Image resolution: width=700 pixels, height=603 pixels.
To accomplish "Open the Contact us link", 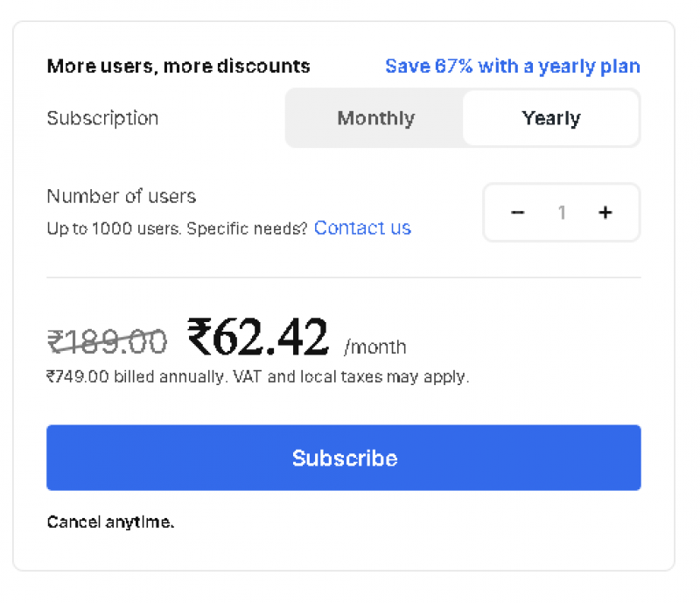I will click(x=362, y=228).
